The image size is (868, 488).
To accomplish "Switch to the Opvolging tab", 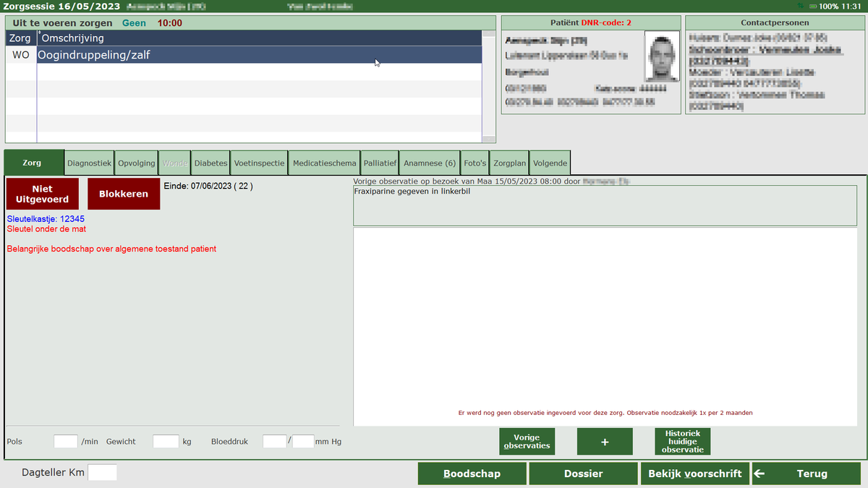I will (x=137, y=163).
